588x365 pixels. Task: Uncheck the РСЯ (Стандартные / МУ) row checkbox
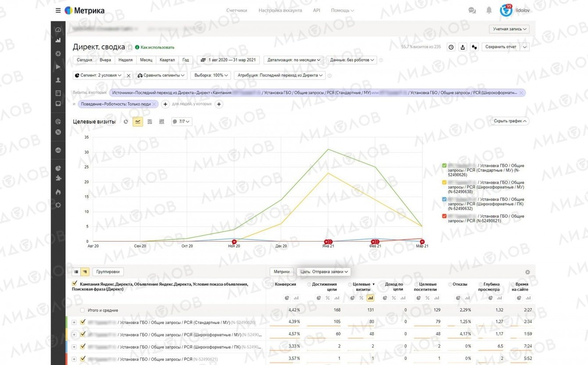[x=82, y=322]
